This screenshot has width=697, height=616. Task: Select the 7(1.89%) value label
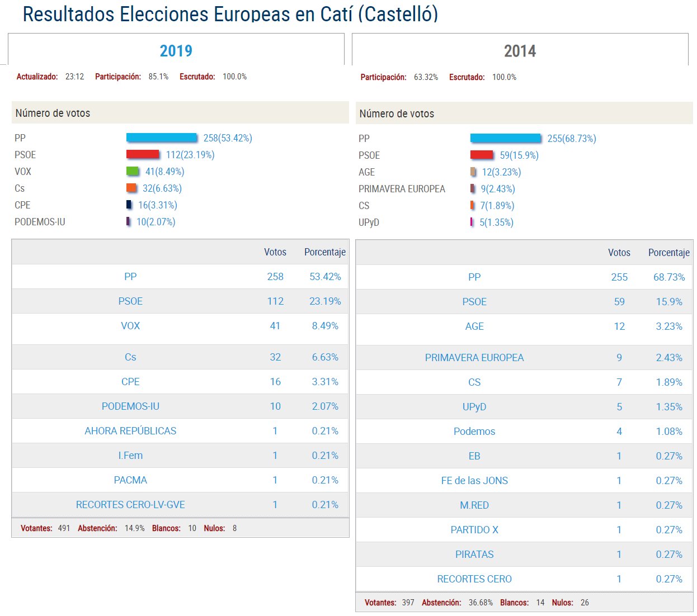[x=497, y=206]
